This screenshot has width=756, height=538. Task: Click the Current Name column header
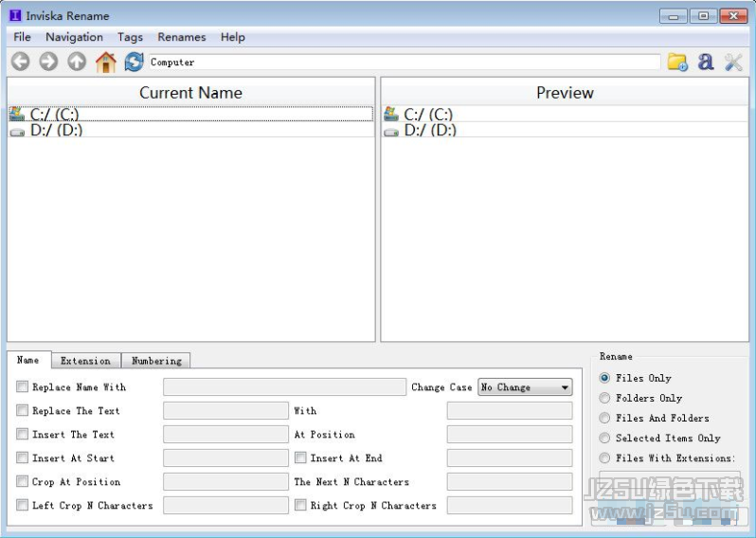click(x=191, y=92)
